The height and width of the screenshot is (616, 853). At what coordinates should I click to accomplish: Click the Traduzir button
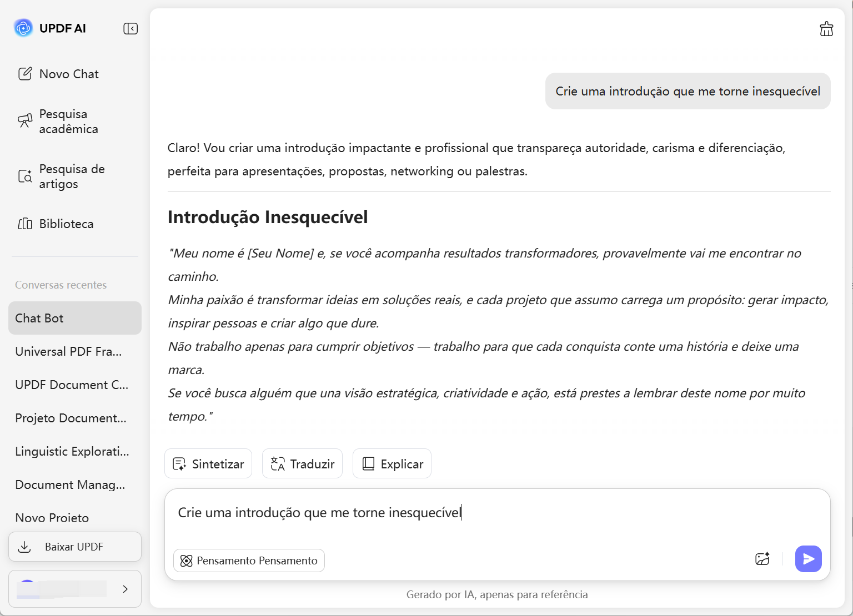tap(302, 463)
